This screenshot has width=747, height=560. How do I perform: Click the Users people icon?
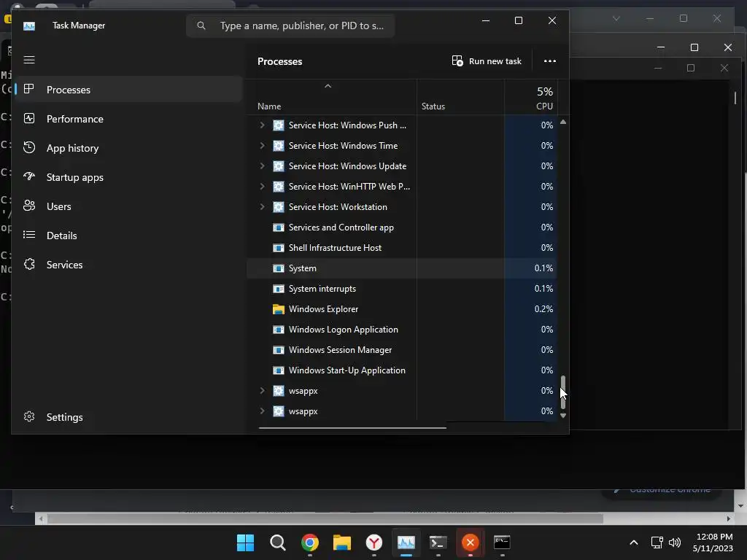[x=29, y=206]
